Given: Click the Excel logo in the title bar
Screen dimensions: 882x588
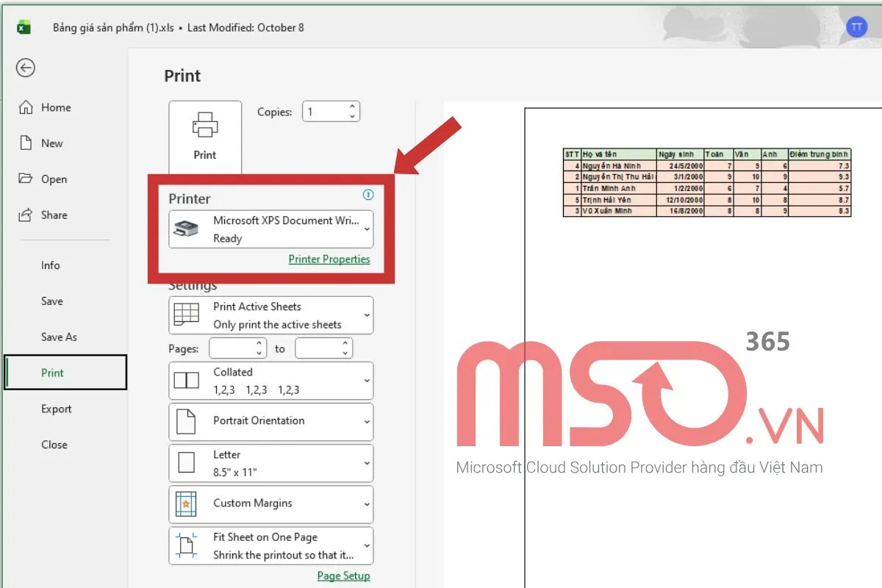Looking at the screenshot, I should [x=23, y=27].
